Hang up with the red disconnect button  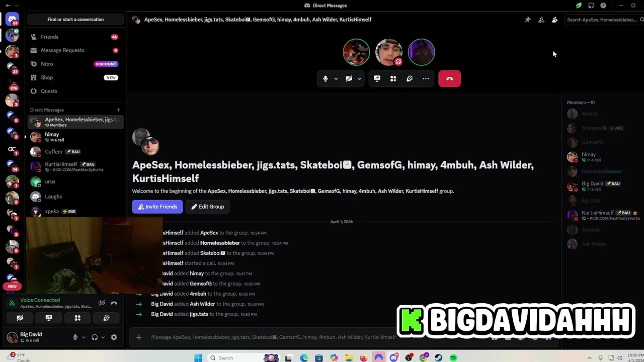pyautogui.click(x=449, y=78)
